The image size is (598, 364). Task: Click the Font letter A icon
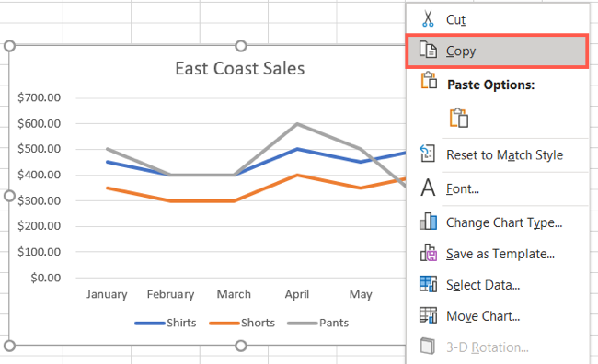coord(428,188)
